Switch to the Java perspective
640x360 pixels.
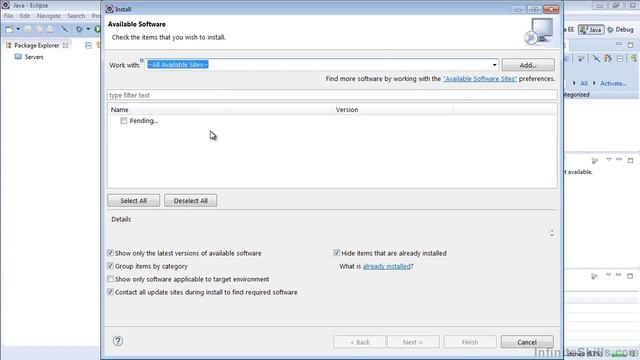pyautogui.click(x=591, y=29)
